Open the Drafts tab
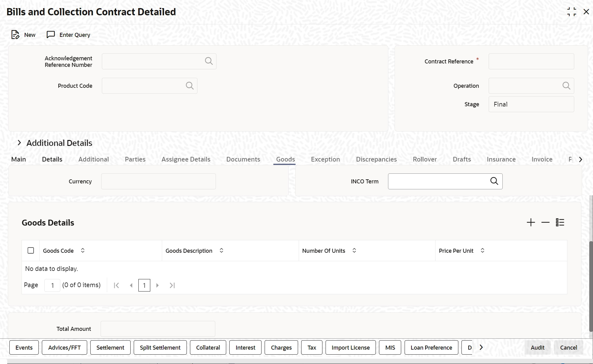The width and height of the screenshot is (593, 364). click(x=462, y=159)
